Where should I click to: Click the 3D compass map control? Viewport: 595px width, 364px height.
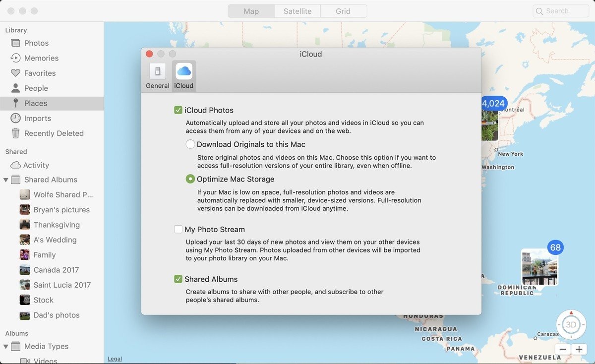tap(571, 325)
